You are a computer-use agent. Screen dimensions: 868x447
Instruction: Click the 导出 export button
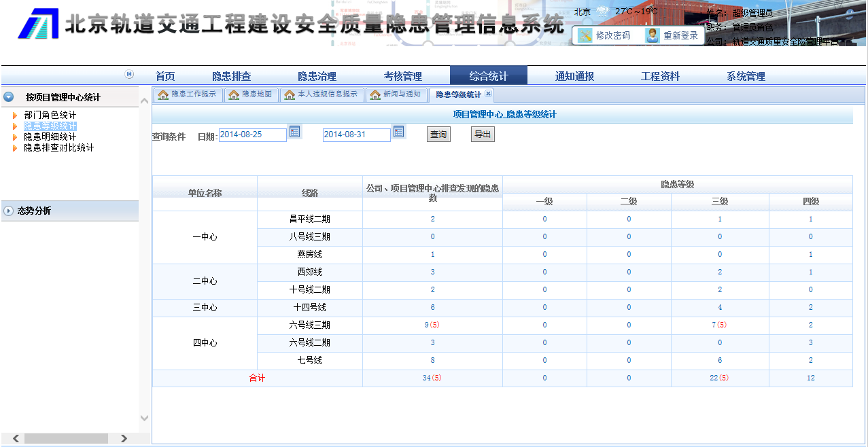click(x=483, y=135)
